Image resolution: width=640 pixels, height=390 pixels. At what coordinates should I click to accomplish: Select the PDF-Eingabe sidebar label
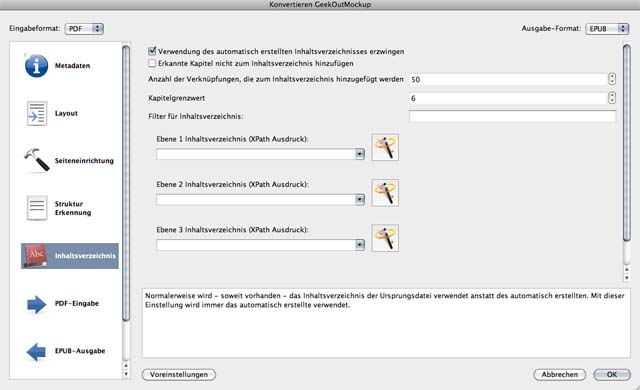pyautogui.click(x=77, y=304)
